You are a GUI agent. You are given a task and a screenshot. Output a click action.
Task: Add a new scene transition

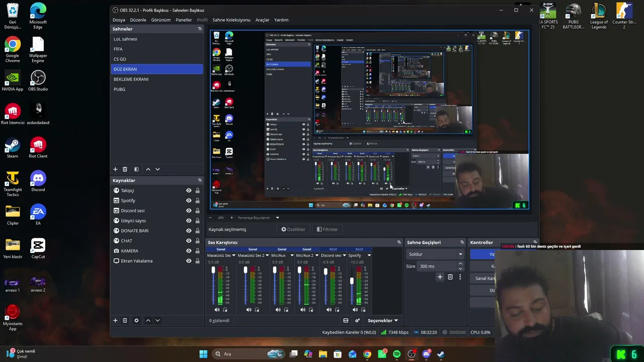440,277
